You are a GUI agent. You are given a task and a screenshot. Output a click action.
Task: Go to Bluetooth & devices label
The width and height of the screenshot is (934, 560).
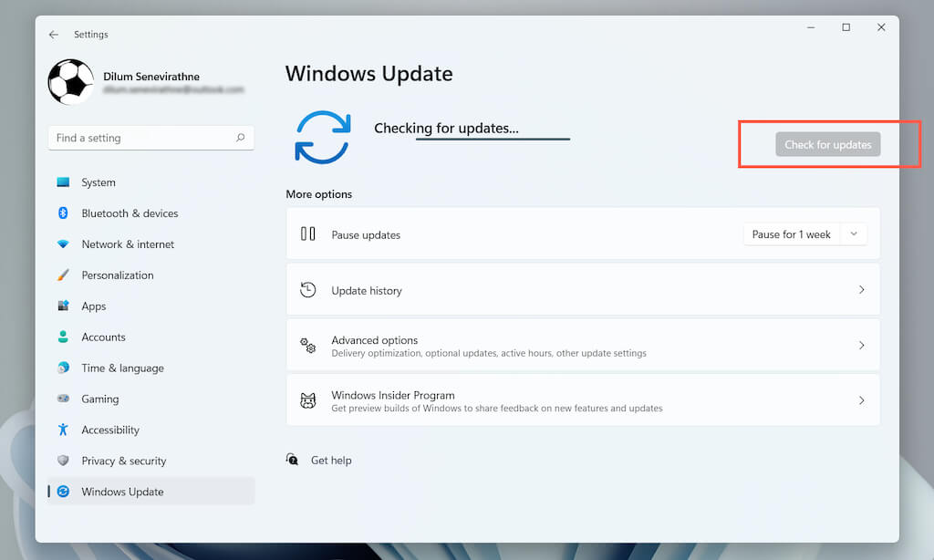coord(130,213)
